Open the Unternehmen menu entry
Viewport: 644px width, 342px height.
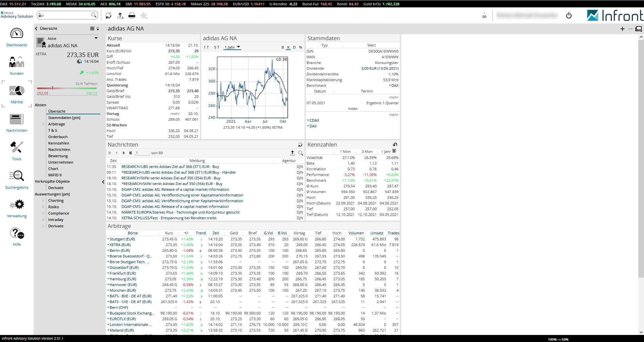60,162
